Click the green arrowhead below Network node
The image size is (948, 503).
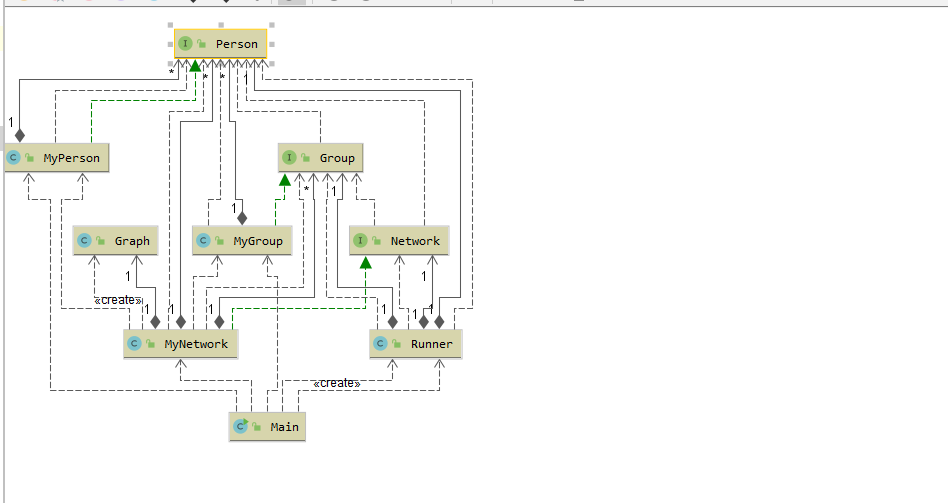tap(365, 262)
